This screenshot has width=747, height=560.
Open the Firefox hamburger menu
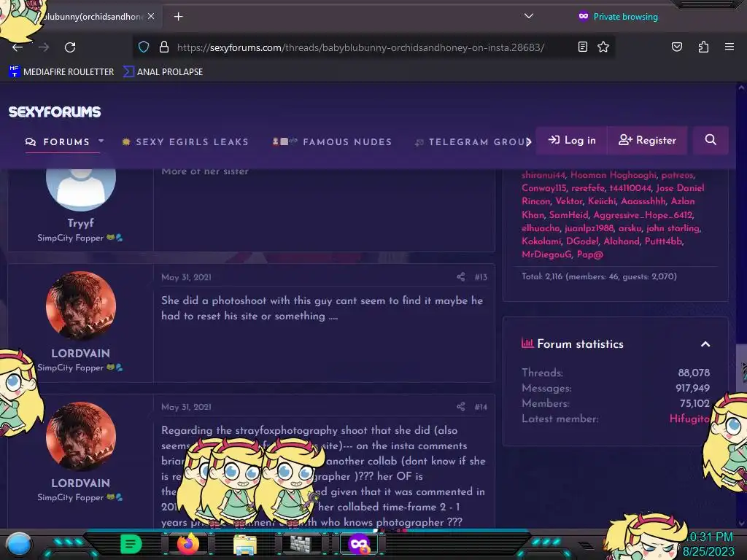tap(729, 47)
